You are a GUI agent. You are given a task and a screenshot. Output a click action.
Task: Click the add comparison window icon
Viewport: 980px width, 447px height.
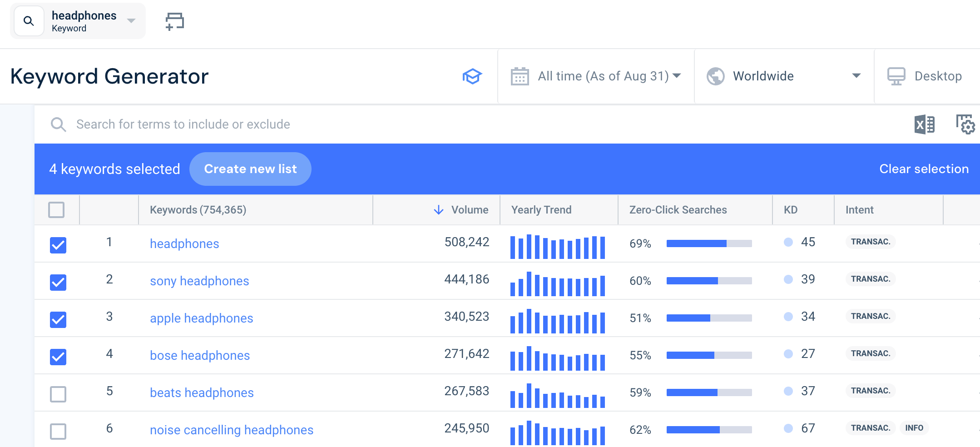tap(174, 21)
